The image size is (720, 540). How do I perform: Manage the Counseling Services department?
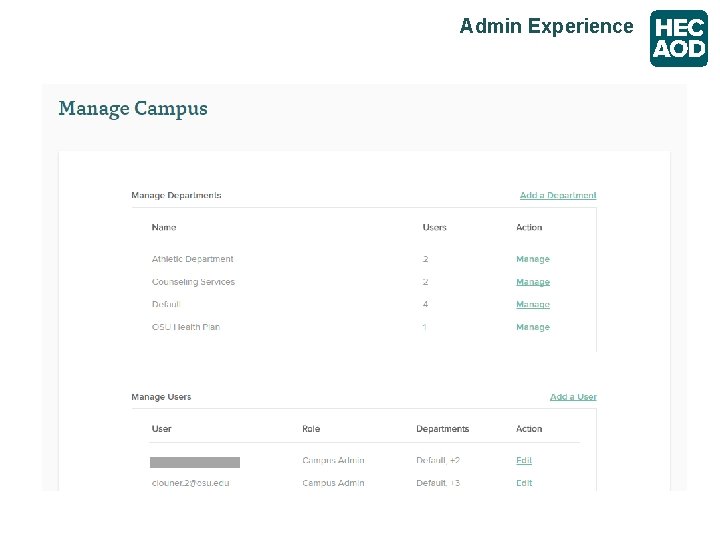[x=533, y=282]
